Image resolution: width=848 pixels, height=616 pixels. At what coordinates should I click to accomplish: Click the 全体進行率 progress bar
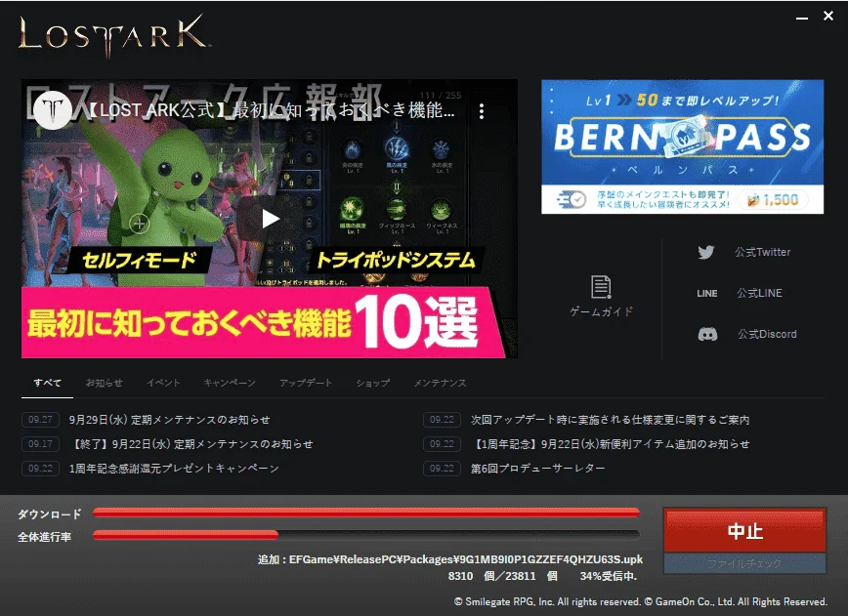tap(366, 535)
